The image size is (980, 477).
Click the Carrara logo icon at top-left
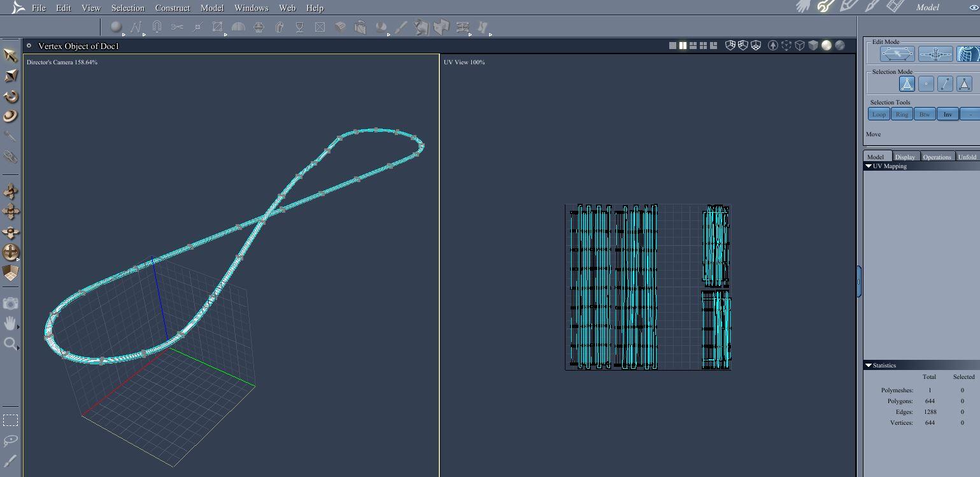point(18,8)
